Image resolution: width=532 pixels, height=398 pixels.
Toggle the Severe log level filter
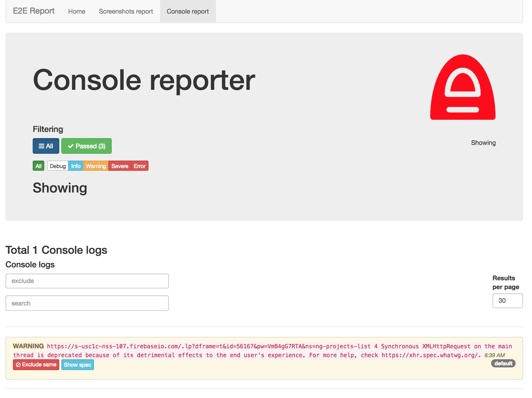click(120, 166)
